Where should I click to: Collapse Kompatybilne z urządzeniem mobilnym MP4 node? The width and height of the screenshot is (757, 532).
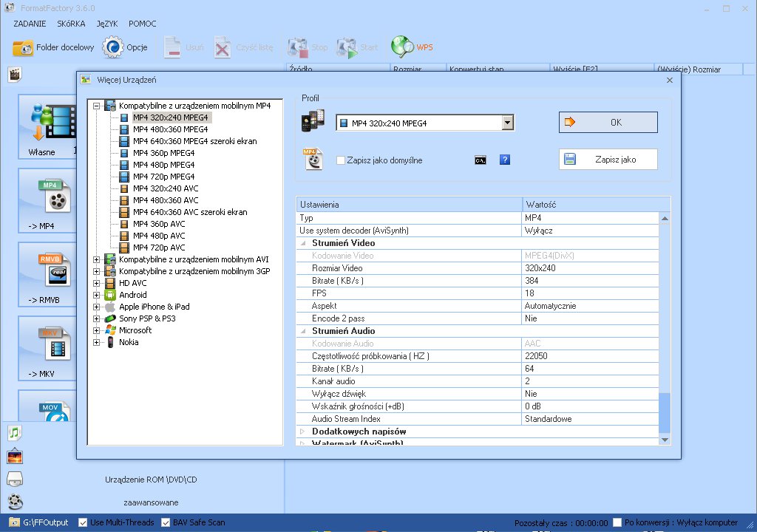[97, 106]
